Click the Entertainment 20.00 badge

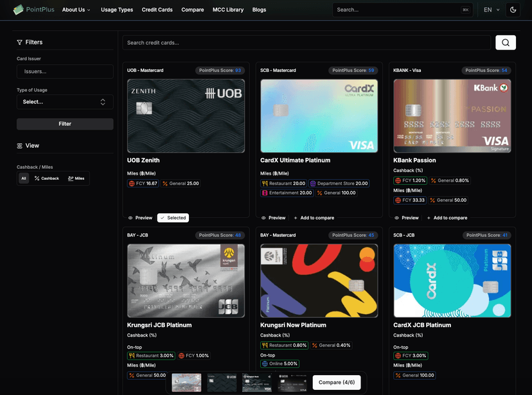[x=287, y=193]
